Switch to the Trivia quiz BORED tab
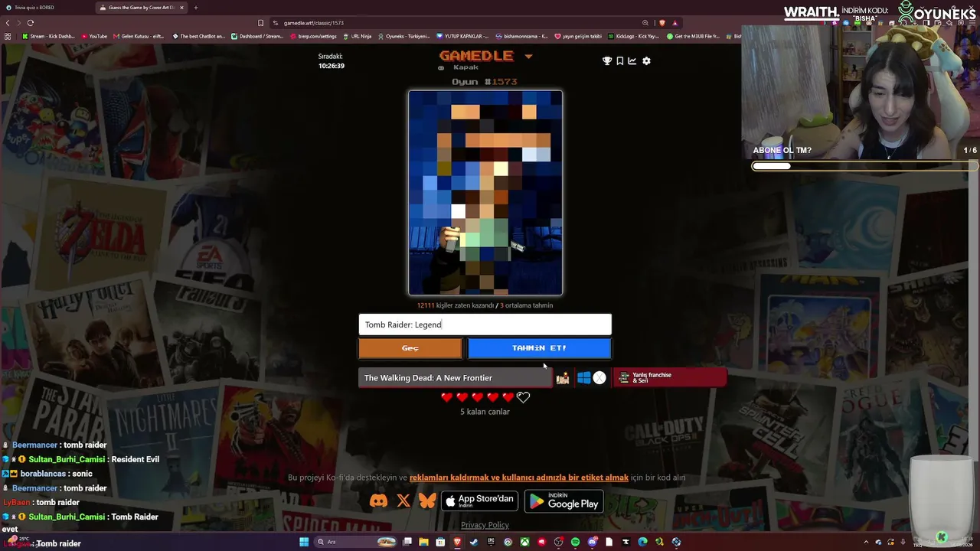This screenshot has height=551, width=980. [46, 8]
